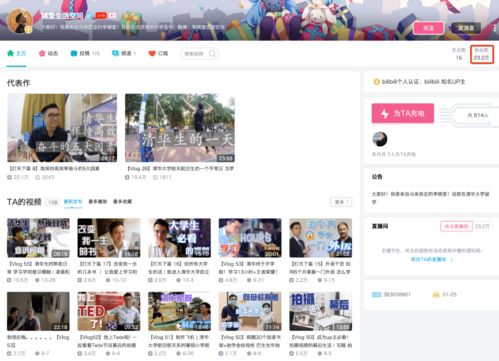The width and height of the screenshot is (499, 361).
Task: Select the 最多播放 sort tab
Action: [98, 202]
